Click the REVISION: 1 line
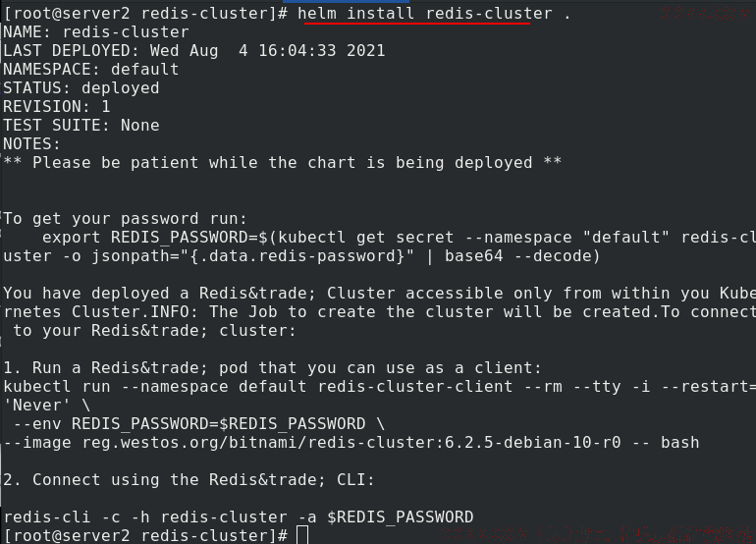756x544 pixels. 57,107
